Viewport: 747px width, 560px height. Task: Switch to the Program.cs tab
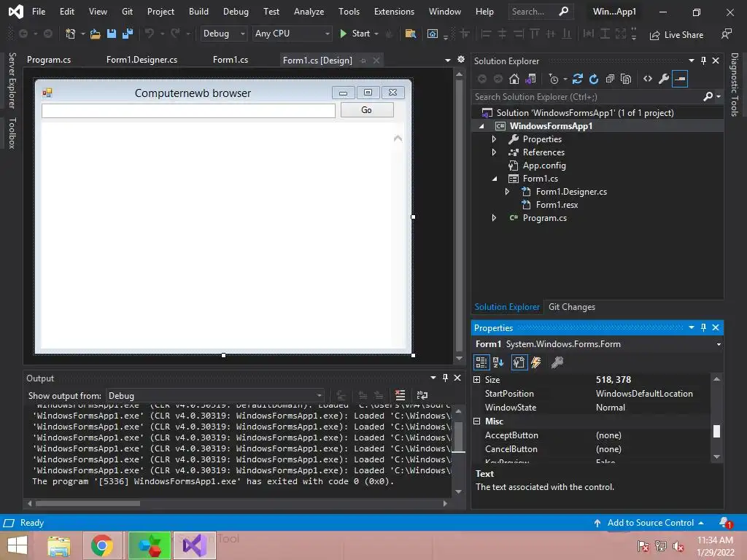(x=49, y=60)
